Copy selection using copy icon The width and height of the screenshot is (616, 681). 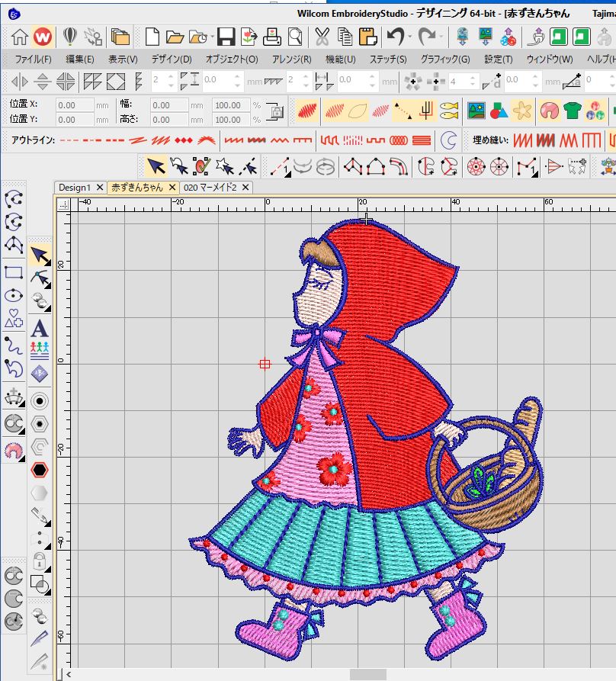click(345, 37)
